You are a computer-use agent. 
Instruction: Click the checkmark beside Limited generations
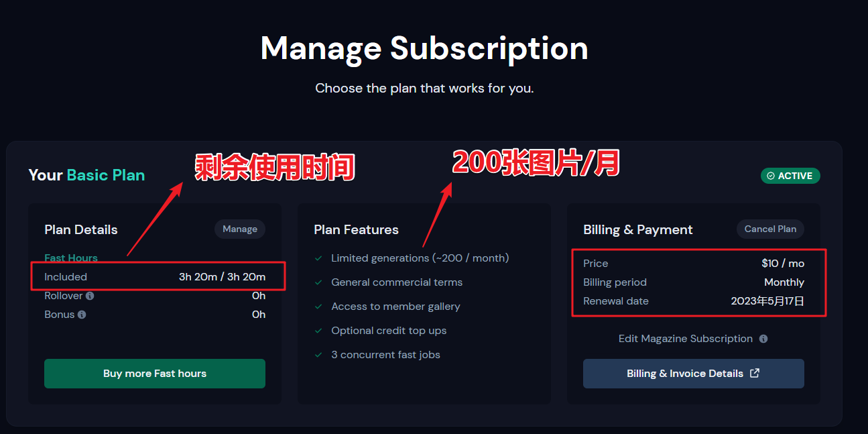click(318, 258)
